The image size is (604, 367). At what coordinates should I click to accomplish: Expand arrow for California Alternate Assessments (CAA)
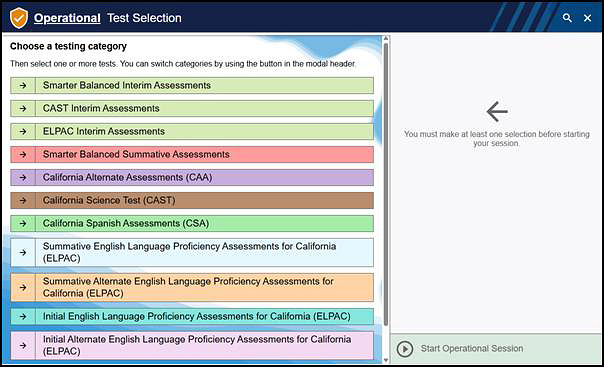23,178
